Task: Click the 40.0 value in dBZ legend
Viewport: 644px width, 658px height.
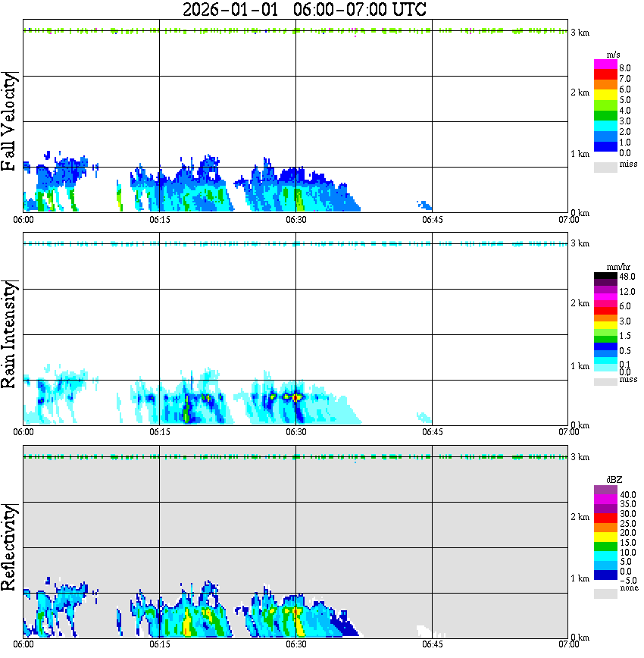Action: pos(628,495)
